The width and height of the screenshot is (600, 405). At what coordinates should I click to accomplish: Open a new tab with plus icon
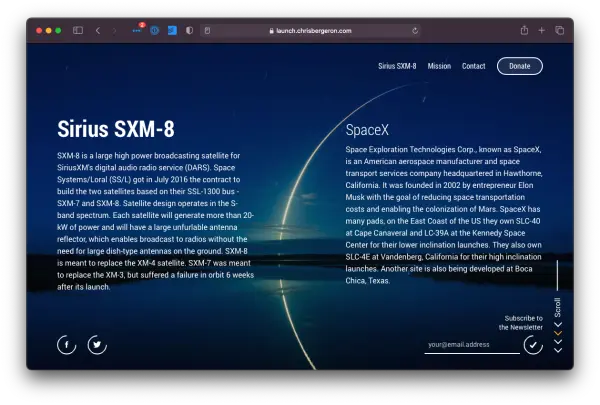[541, 30]
